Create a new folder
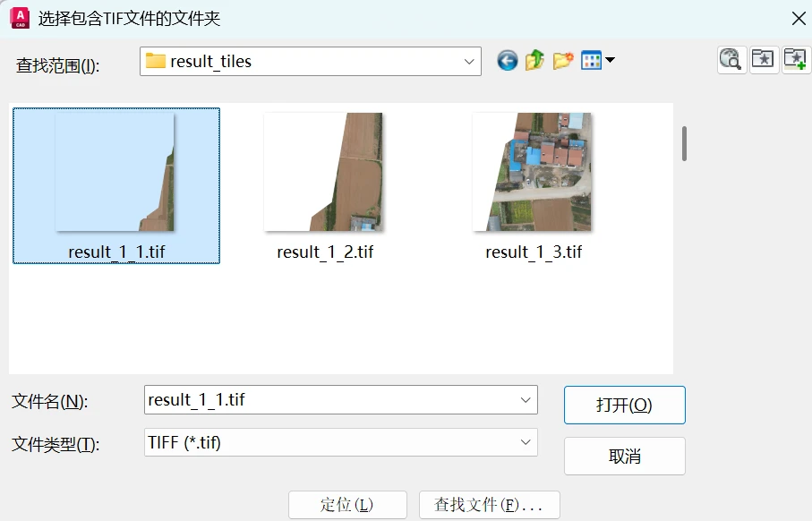This screenshot has height=521, width=812. (x=563, y=61)
